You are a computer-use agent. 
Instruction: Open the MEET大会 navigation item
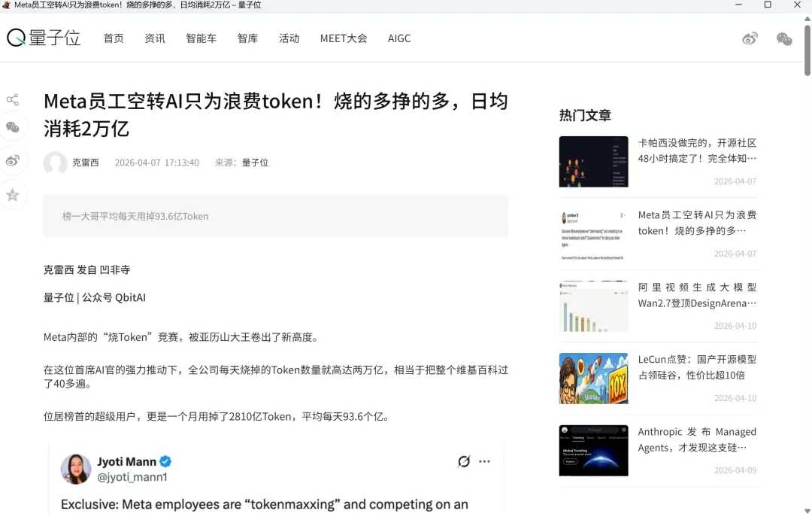pos(344,38)
